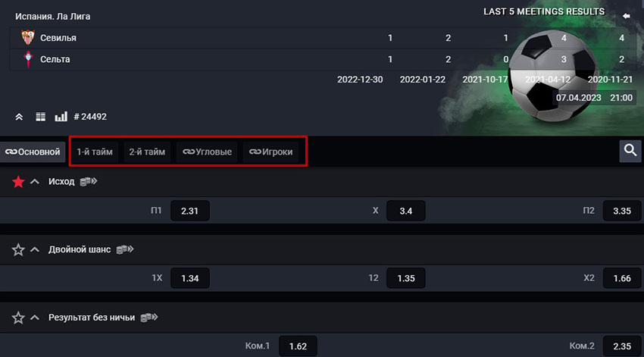Click the cash-out icon next to Исход
Screen dimensions: 644x357
89,182
